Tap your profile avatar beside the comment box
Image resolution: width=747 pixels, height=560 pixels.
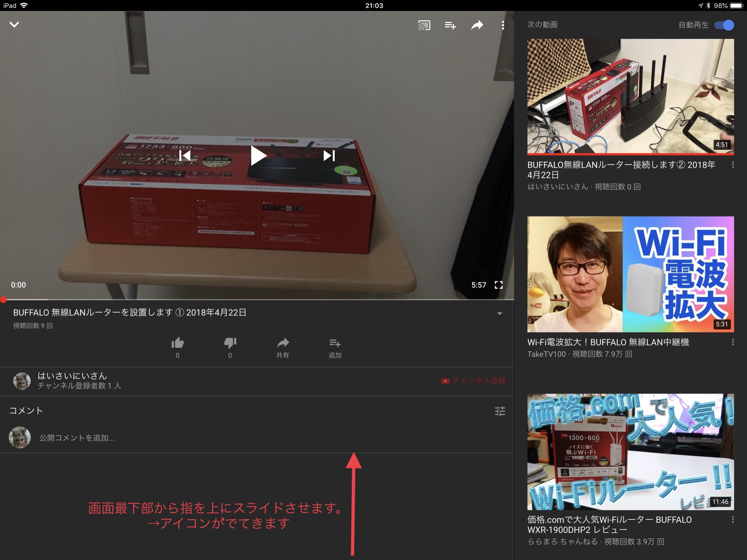[x=20, y=437]
